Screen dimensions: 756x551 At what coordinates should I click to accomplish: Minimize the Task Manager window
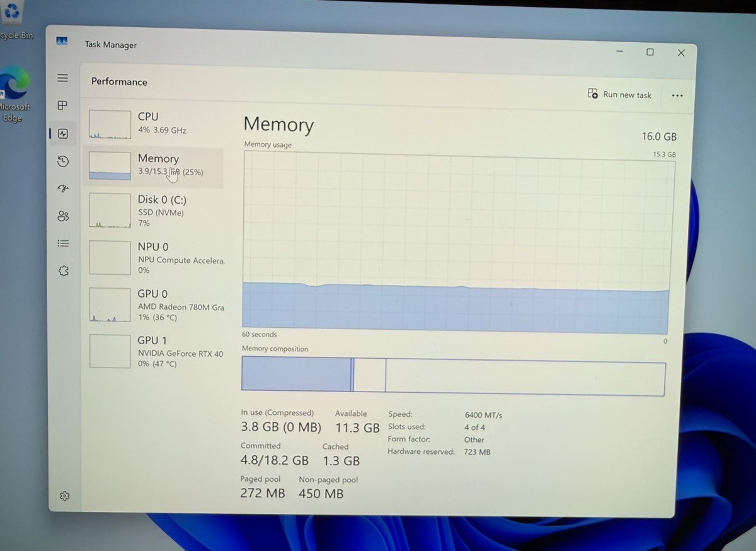620,52
